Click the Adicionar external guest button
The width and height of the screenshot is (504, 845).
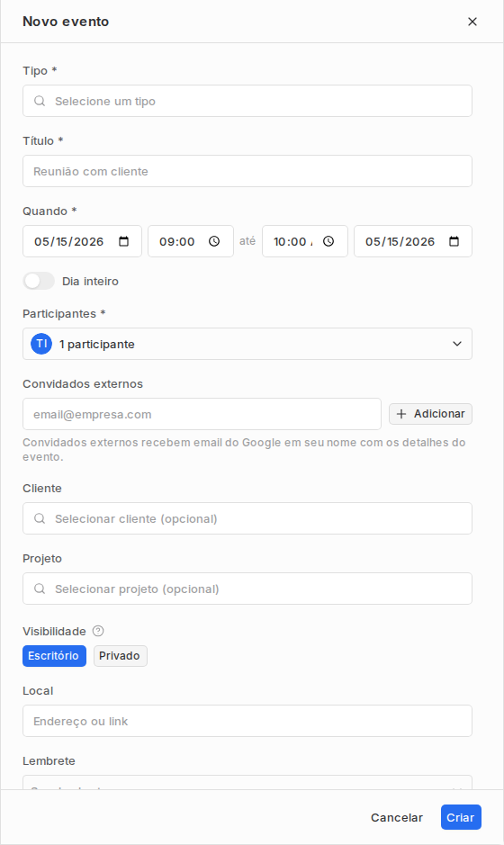point(431,414)
